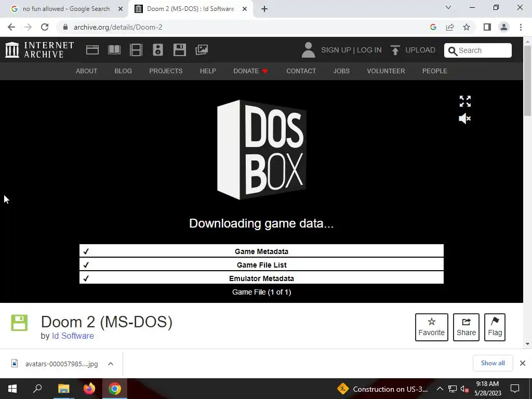Open the Internet Archive home logo
532x399 pixels.
click(39, 50)
